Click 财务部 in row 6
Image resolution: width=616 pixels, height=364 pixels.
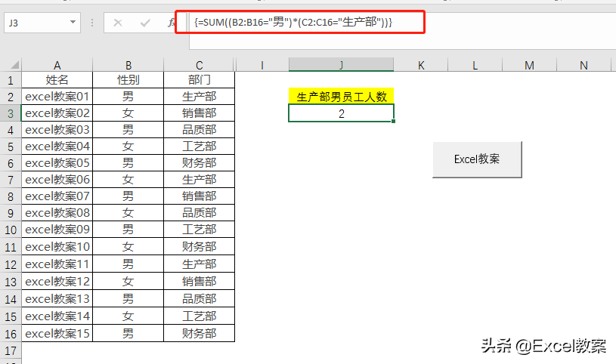tap(200, 163)
